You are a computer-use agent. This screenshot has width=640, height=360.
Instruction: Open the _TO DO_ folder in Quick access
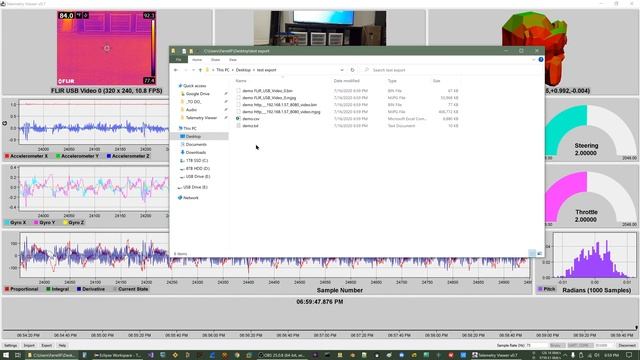tap(193, 102)
